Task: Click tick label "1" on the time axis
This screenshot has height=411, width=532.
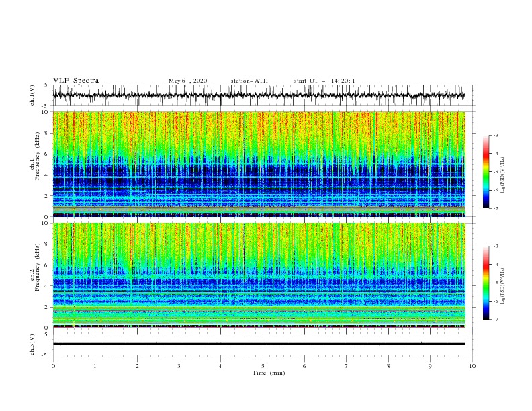Action: tap(95, 366)
